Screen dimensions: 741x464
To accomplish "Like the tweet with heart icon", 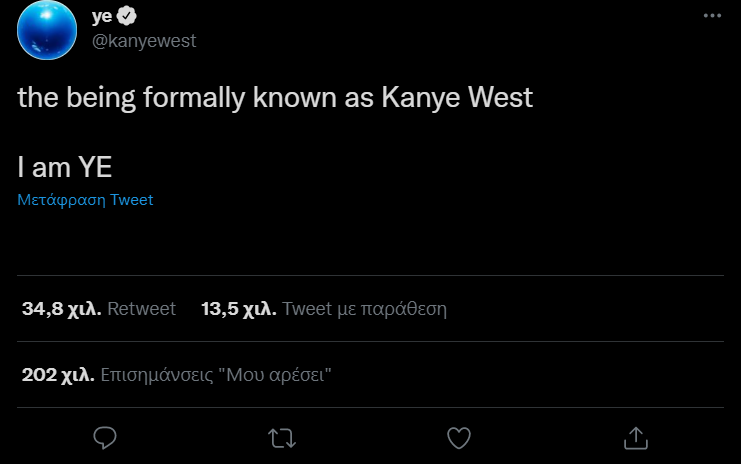I will 458,437.
